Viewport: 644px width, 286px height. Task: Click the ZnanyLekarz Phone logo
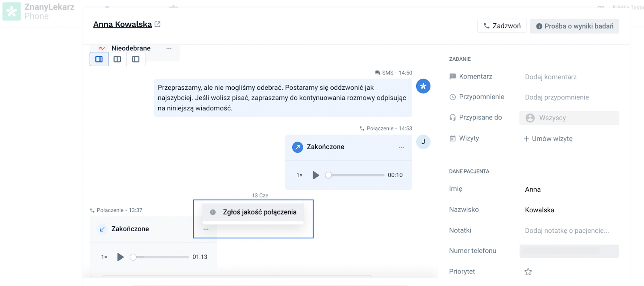click(39, 11)
